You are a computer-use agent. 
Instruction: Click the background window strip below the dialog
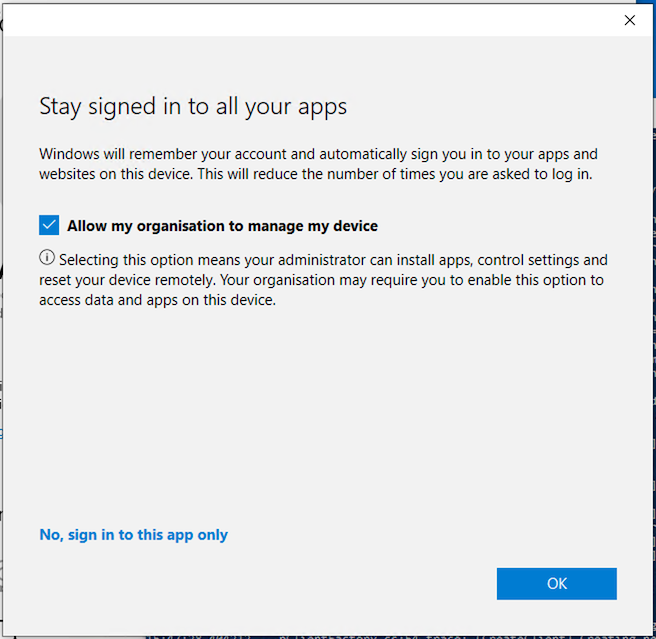[400, 634]
